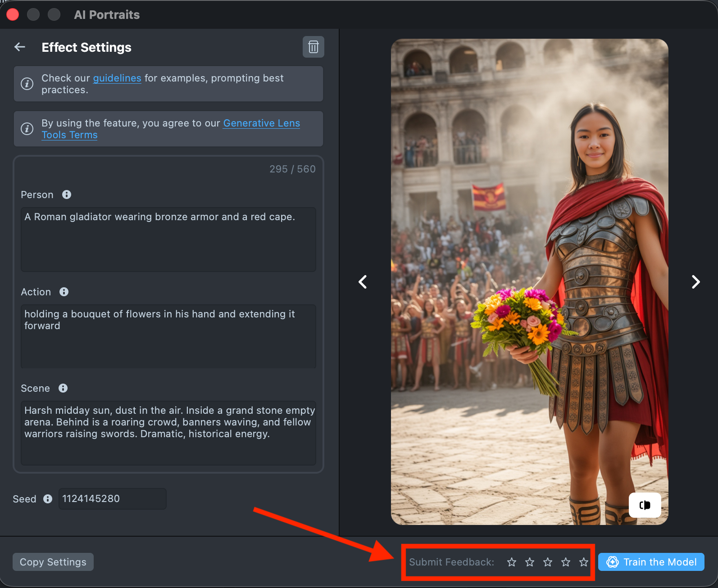718x588 pixels.
Task: Rate the result five stars
Action: (584, 562)
